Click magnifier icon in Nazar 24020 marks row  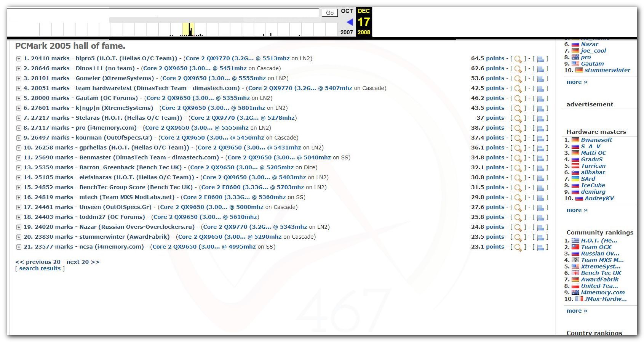518,227
